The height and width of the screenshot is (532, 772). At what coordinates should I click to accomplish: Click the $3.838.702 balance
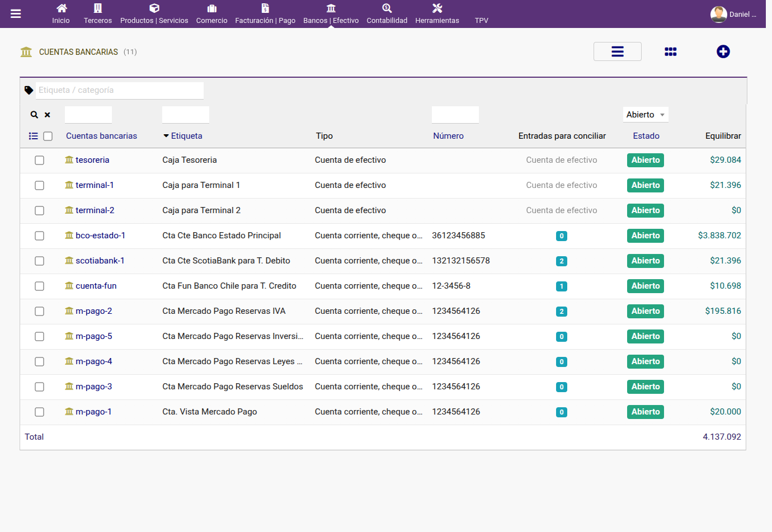tap(719, 236)
